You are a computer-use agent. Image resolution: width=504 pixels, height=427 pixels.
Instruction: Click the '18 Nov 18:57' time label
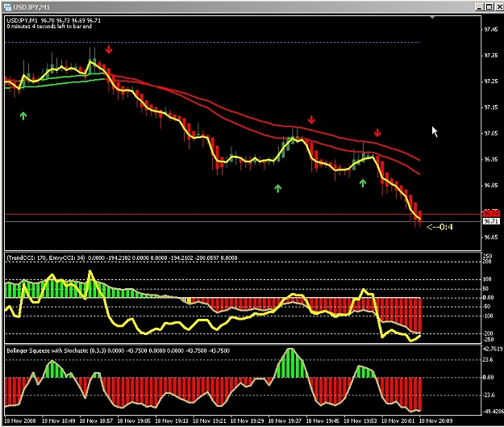point(96,421)
